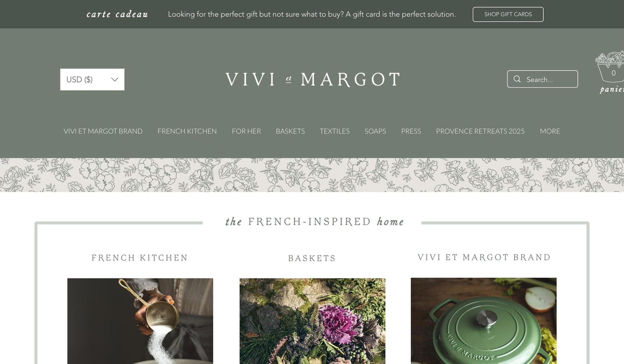
Task: Click the Vivi et Margot Brand image
Action: [484, 321]
